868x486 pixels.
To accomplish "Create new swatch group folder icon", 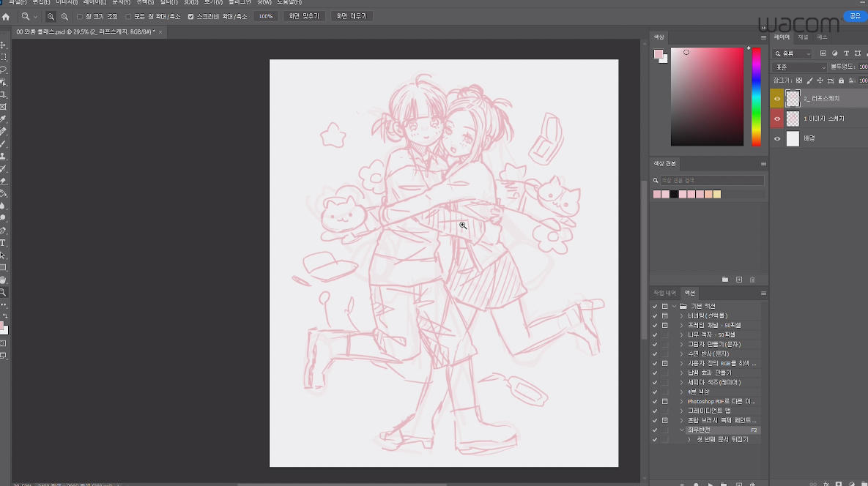I will [725, 280].
